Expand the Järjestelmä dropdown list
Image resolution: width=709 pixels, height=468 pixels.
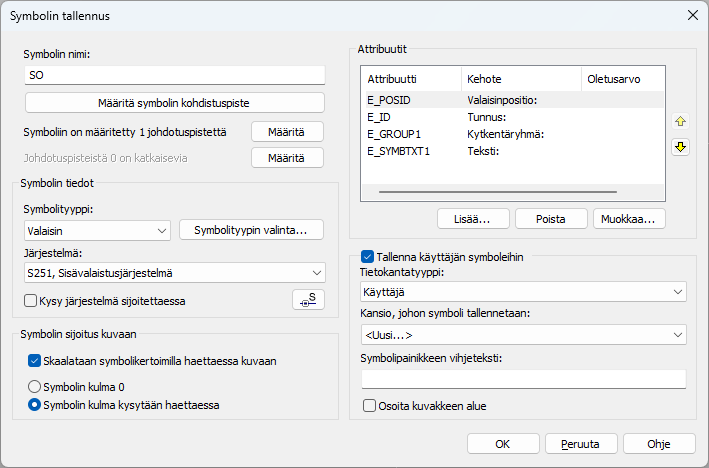pyautogui.click(x=174, y=272)
